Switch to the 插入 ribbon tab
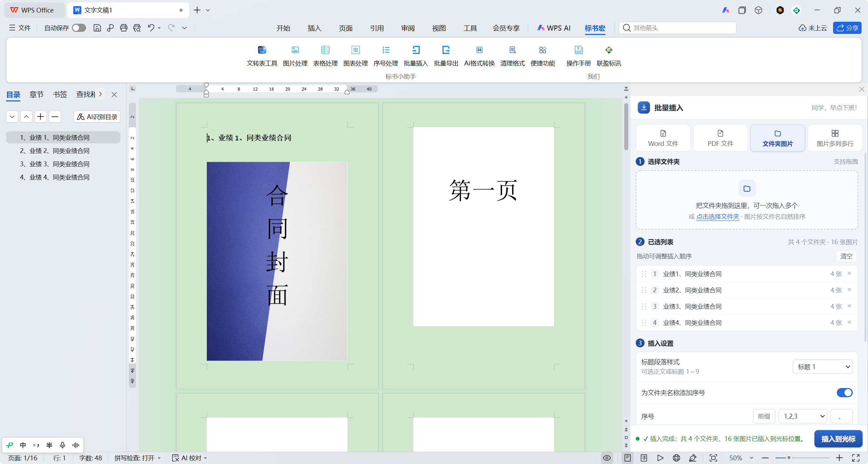868x464 pixels. pos(314,28)
